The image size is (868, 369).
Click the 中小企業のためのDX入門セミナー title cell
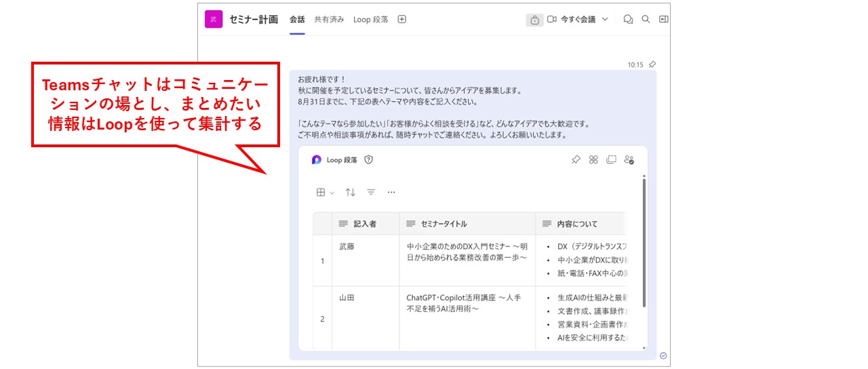click(467, 260)
